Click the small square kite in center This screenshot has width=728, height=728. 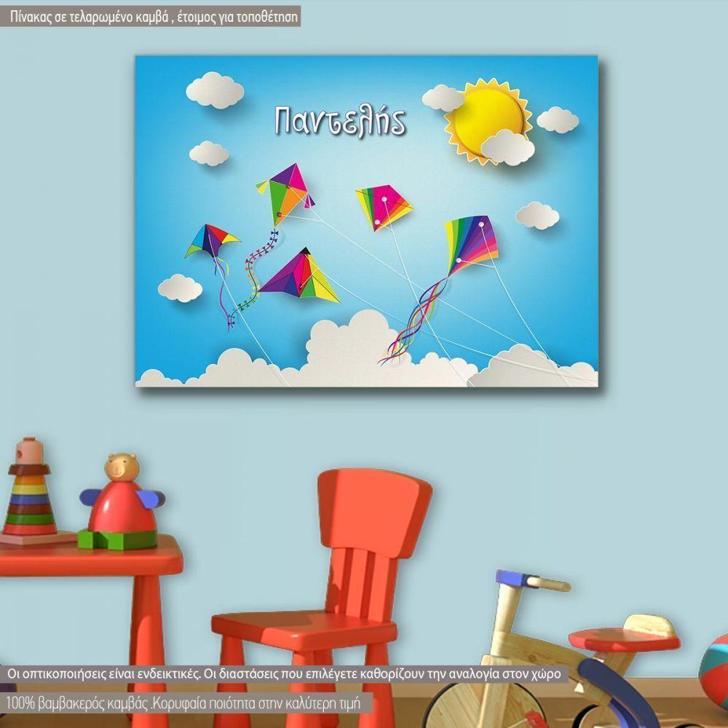[383, 206]
